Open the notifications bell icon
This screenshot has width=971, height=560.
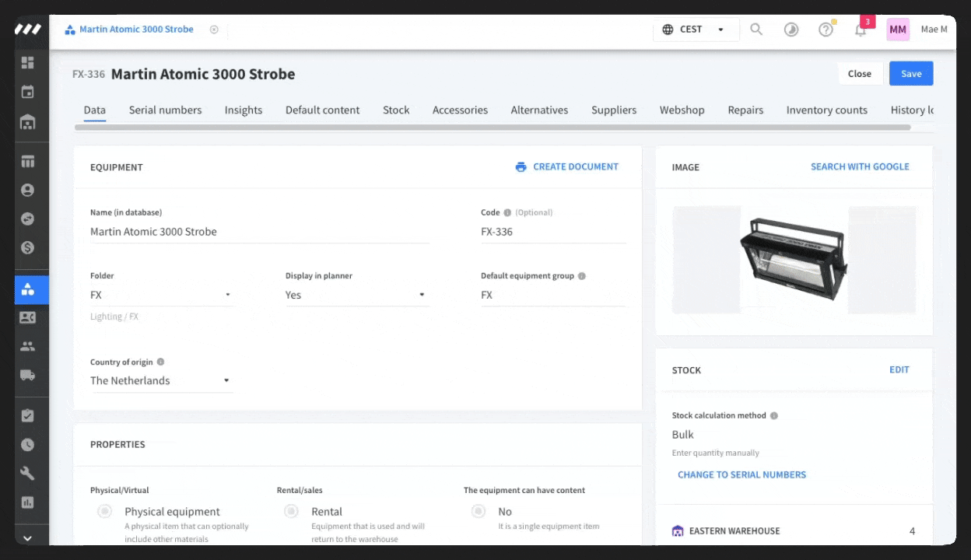pyautogui.click(x=861, y=30)
